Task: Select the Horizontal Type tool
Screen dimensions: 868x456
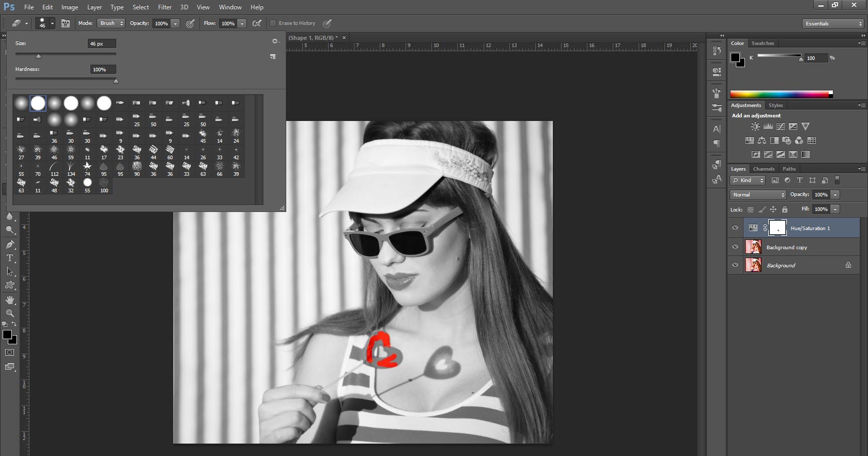Action: click(x=10, y=258)
